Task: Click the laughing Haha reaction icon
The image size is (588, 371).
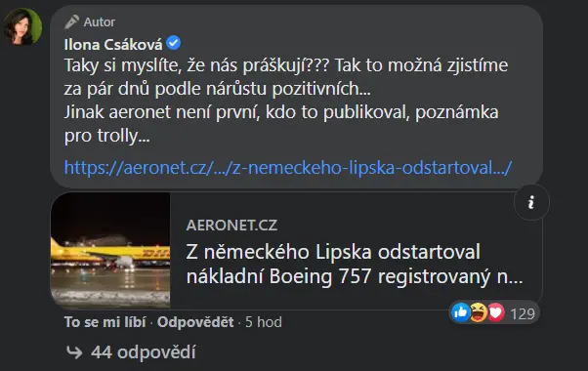Action: pos(479,312)
